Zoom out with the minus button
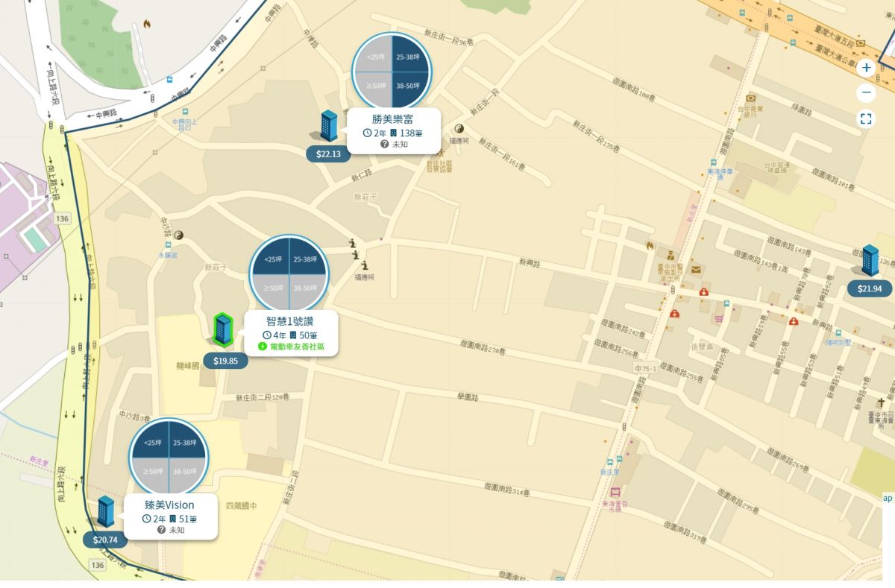 click(866, 93)
